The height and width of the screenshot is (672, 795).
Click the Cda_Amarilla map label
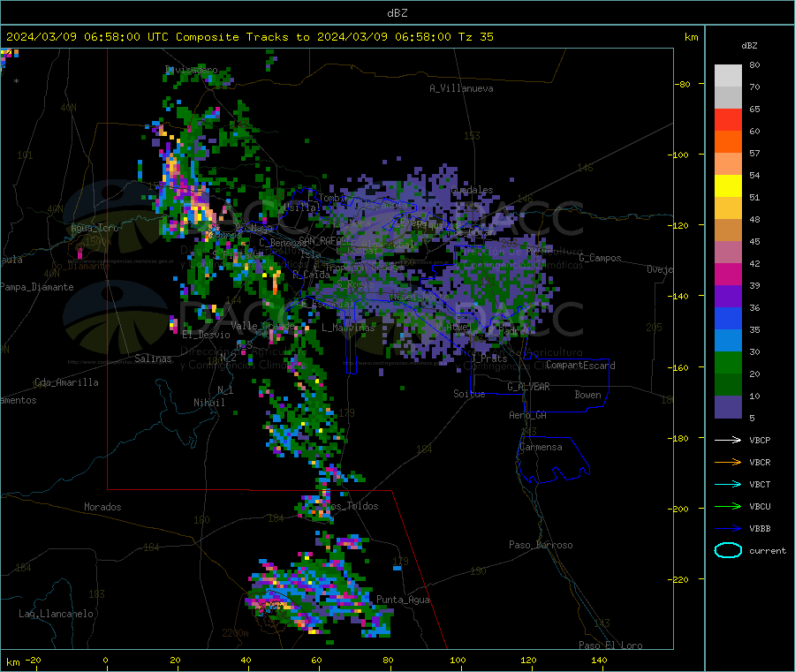point(66,382)
